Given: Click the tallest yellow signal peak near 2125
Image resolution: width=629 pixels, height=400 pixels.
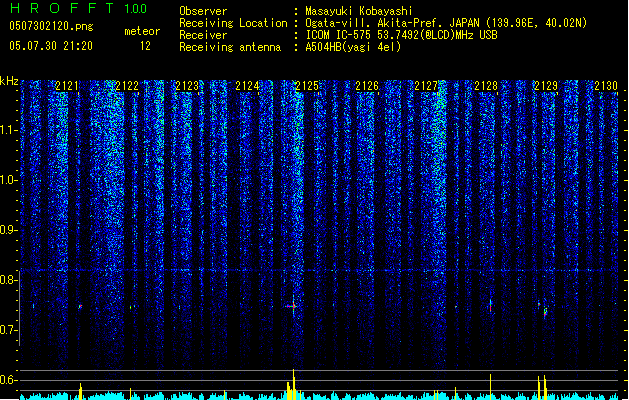Looking at the screenshot, I should 294,384.
